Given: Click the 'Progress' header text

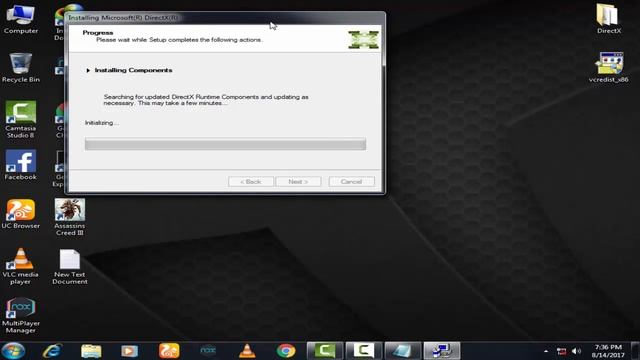Looking at the screenshot, I should (x=98, y=33).
